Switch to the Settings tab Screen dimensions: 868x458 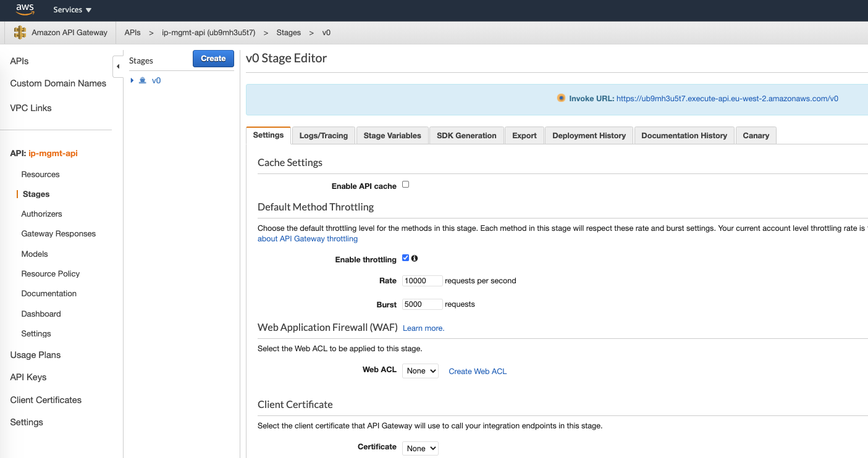coord(268,135)
